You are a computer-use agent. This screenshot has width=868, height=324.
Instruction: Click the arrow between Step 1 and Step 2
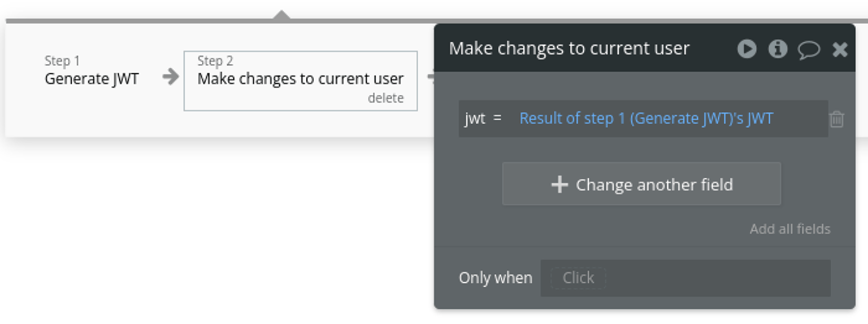[x=170, y=77]
